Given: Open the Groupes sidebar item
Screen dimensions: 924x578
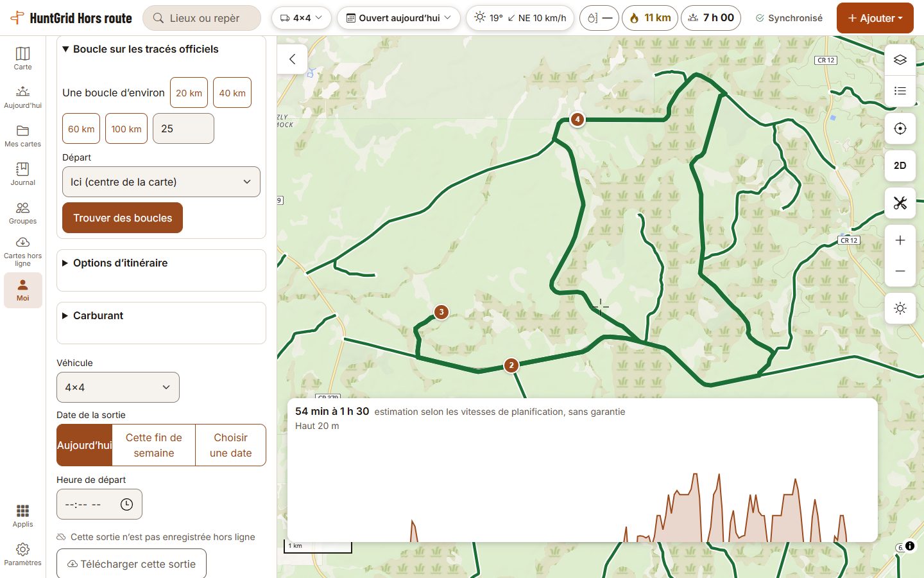Looking at the screenshot, I should (22, 212).
